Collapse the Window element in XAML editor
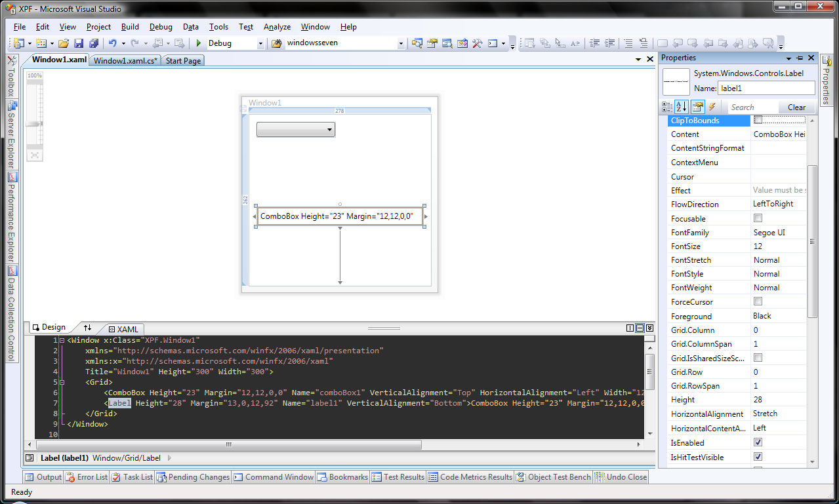This screenshot has height=504, width=839. (62, 341)
